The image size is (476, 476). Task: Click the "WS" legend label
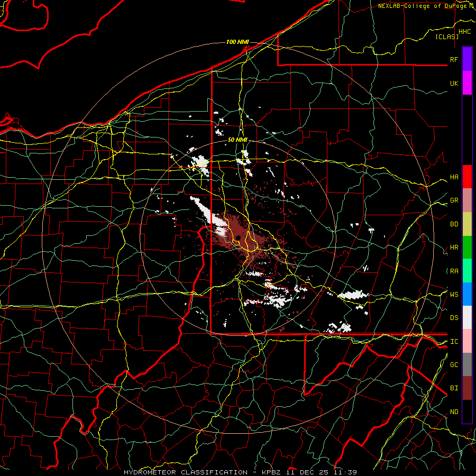pos(454,294)
